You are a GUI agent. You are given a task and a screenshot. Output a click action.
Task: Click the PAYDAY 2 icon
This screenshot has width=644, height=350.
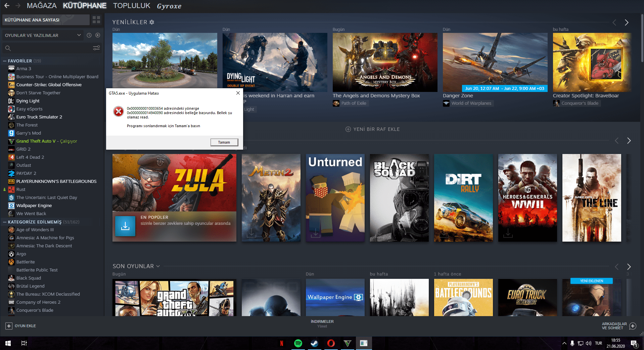tap(11, 173)
